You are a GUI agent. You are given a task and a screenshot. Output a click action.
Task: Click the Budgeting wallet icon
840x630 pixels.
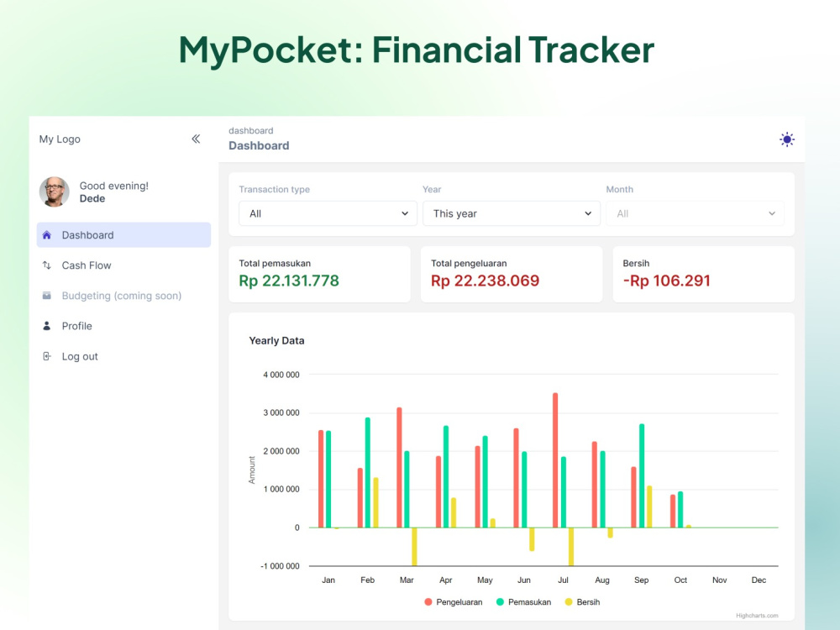pos(46,296)
